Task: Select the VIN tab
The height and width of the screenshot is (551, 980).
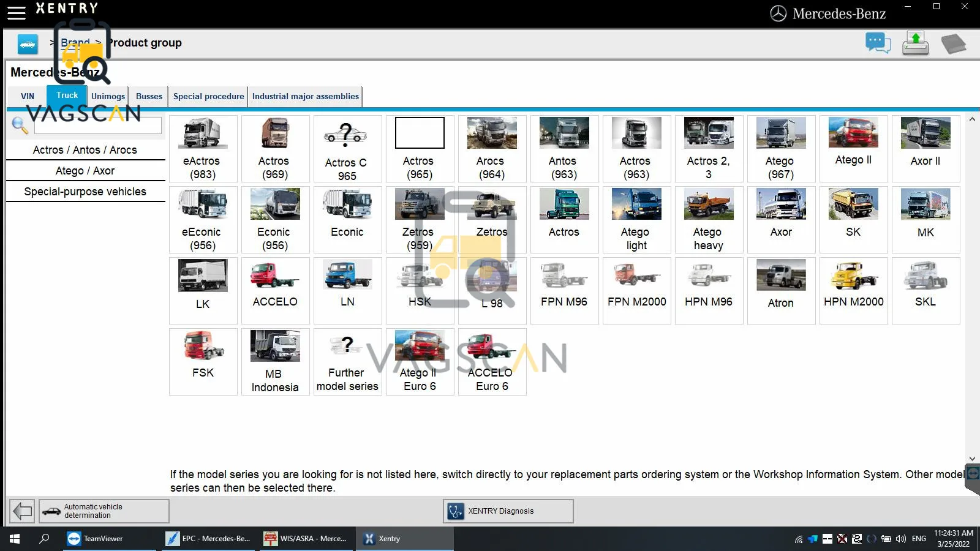Action: 28,96
